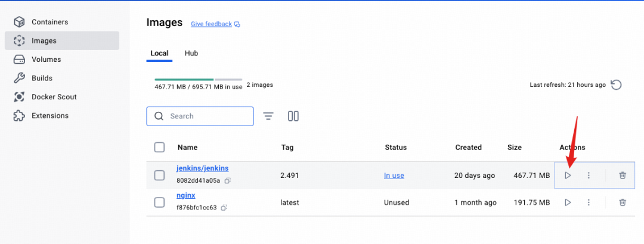Copy the jenkins image ID 8082dd41a05a
This screenshot has height=244, width=644.
[228, 180]
